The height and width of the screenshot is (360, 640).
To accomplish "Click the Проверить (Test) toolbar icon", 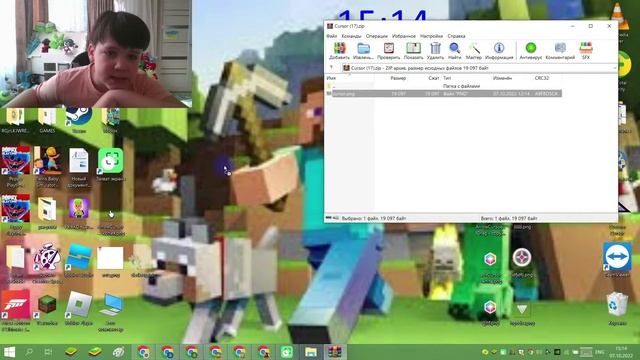I will [x=389, y=51].
